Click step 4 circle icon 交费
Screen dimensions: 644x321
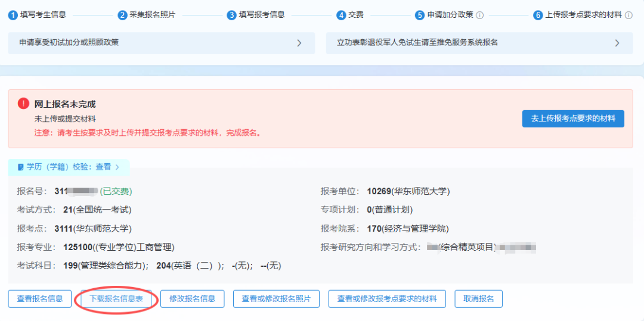(x=341, y=15)
